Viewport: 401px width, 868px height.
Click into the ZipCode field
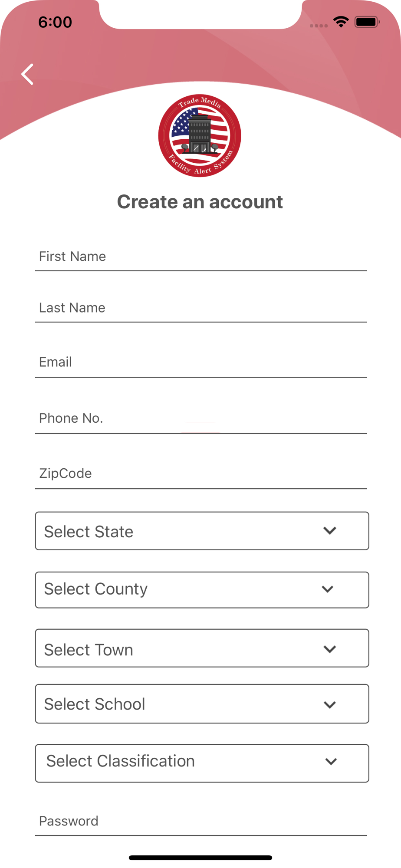201,474
